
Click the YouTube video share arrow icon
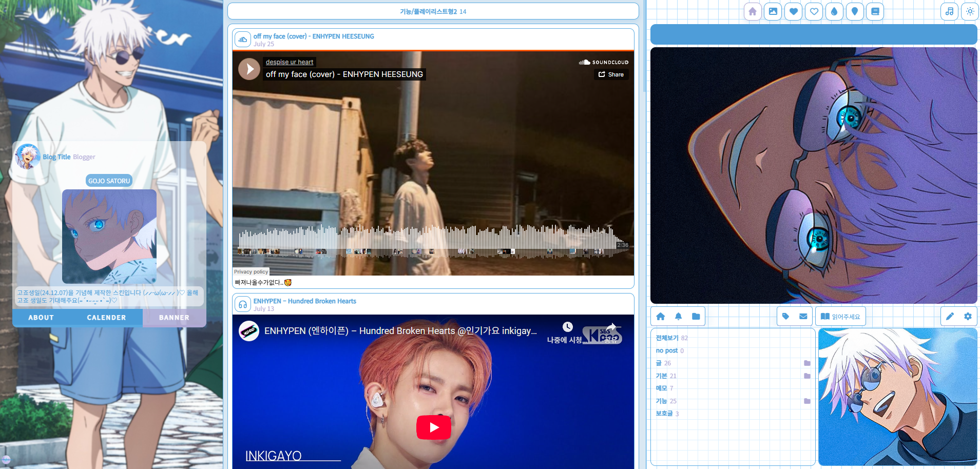[611, 327]
